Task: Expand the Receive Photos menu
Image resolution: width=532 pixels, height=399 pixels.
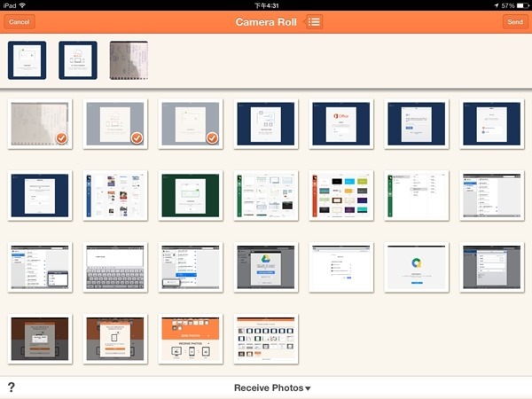Action: (272, 388)
